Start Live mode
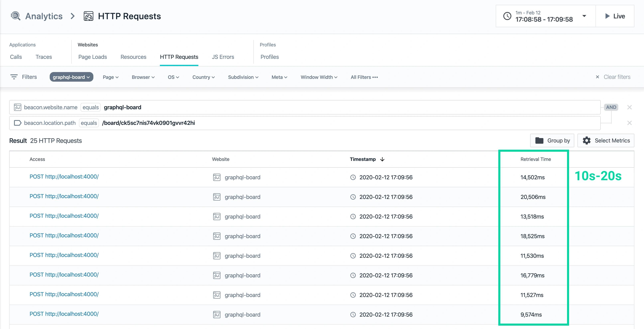Viewport: 644px width, 329px height. pyautogui.click(x=615, y=16)
